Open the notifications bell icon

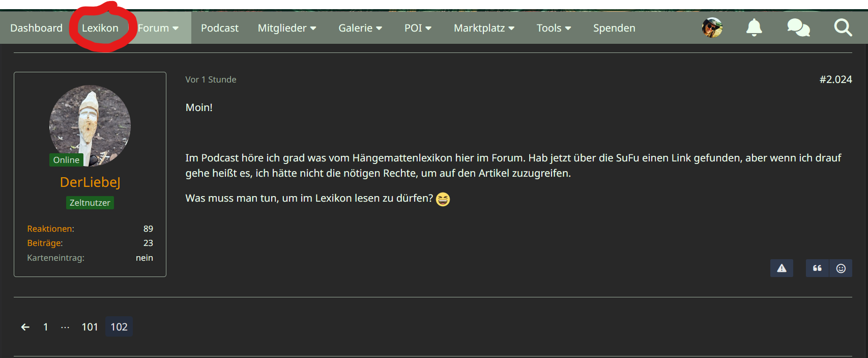(754, 27)
